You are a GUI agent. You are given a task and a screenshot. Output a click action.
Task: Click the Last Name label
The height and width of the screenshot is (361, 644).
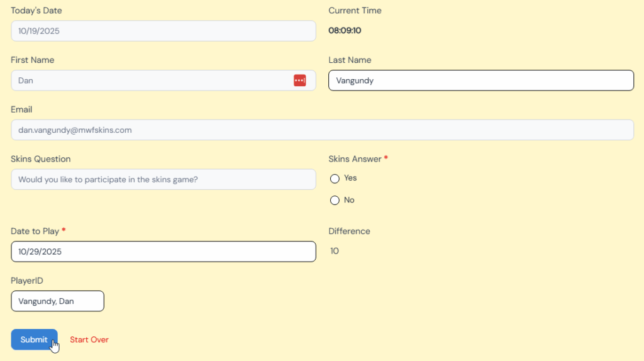[350, 60]
